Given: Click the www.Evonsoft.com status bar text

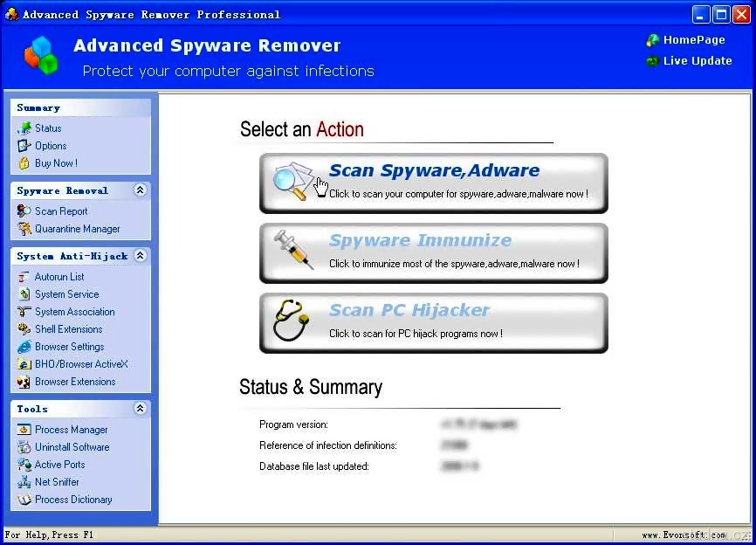Looking at the screenshot, I should pos(684,535).
